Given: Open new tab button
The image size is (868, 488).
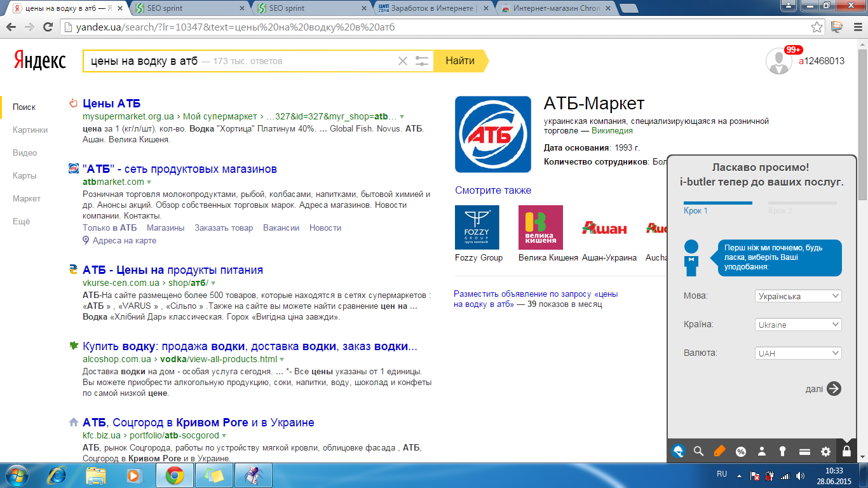Looking at the screenshot, I should [628, 8].
